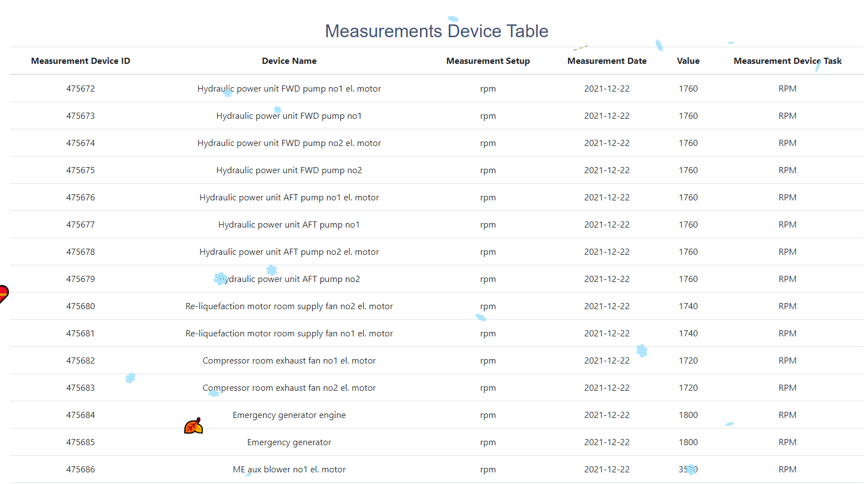This screenshot has height=484, width=868.
Task: Click the RPM task cell for device 475680
Action: [x=787, y=306]
